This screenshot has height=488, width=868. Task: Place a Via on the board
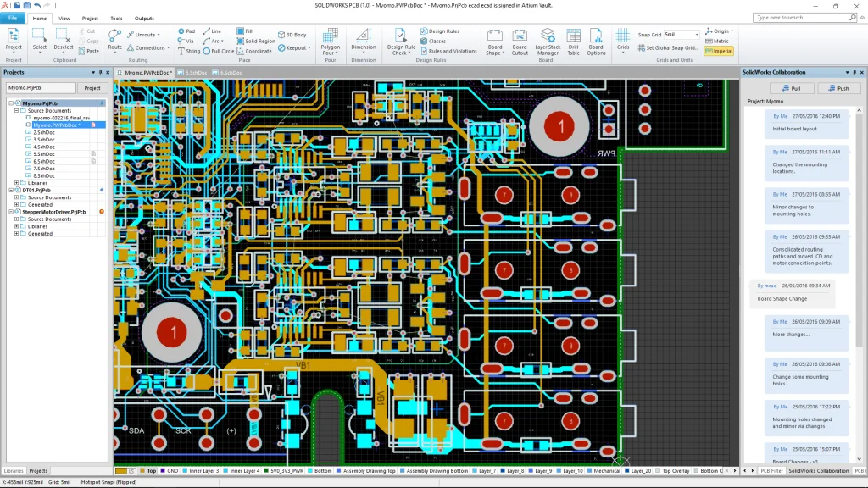pyautogui.click(x=186, y=41)
